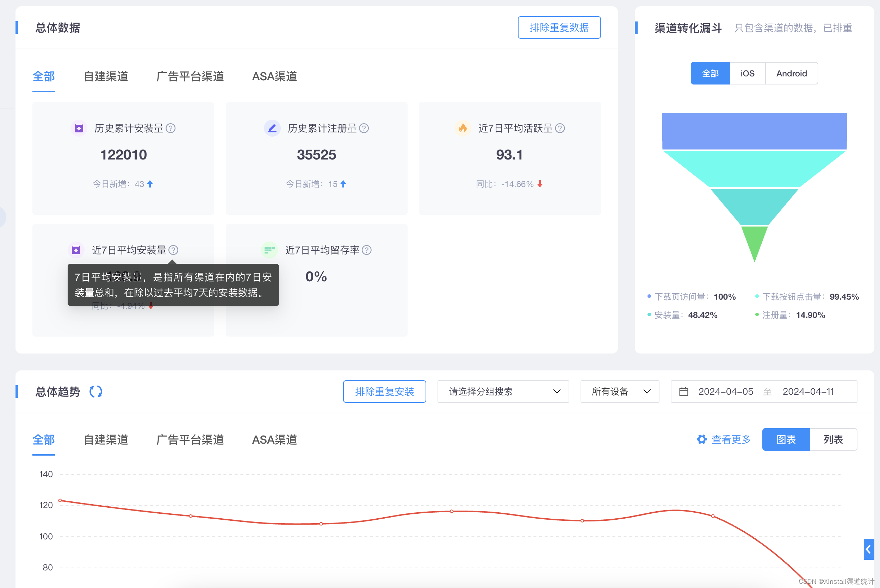Toggle 下载按钮点击量 legend item
Viewport: 880px width, 588px height.
pyautogui.click(x=807, y=296)
